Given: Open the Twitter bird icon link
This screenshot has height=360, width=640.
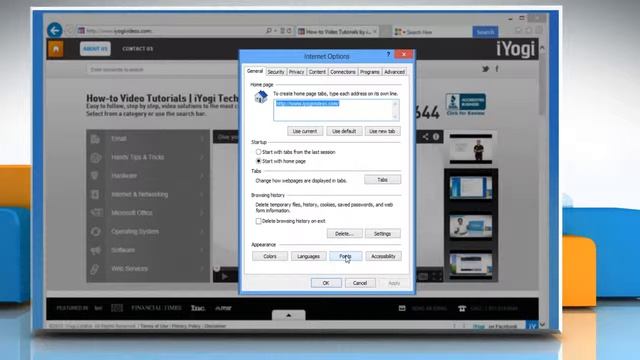Looking at the screenshot, I should (x=485, y=69).
